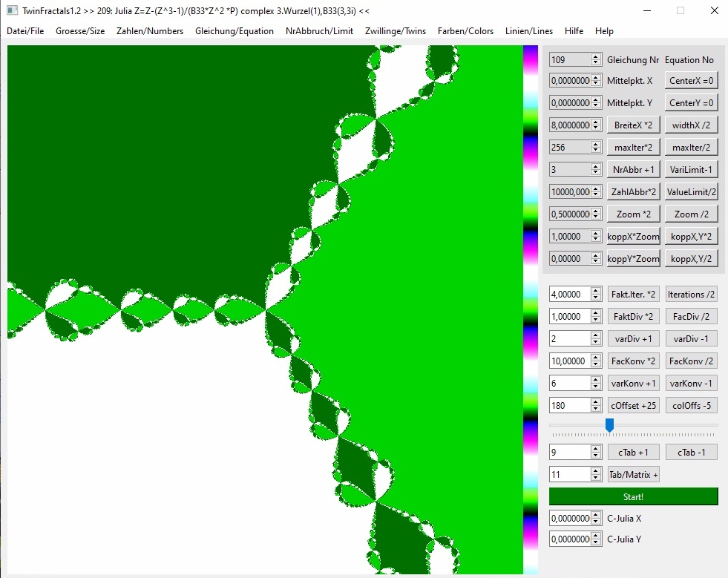Screen dimensions: 728x578
Task: Click the FaktDiv *2 button
Action: (633, 317)
